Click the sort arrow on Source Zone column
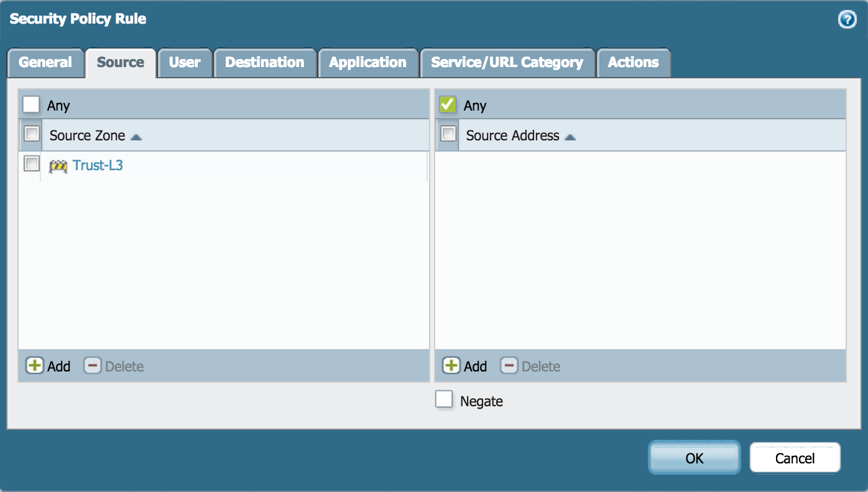 point(136,136)
